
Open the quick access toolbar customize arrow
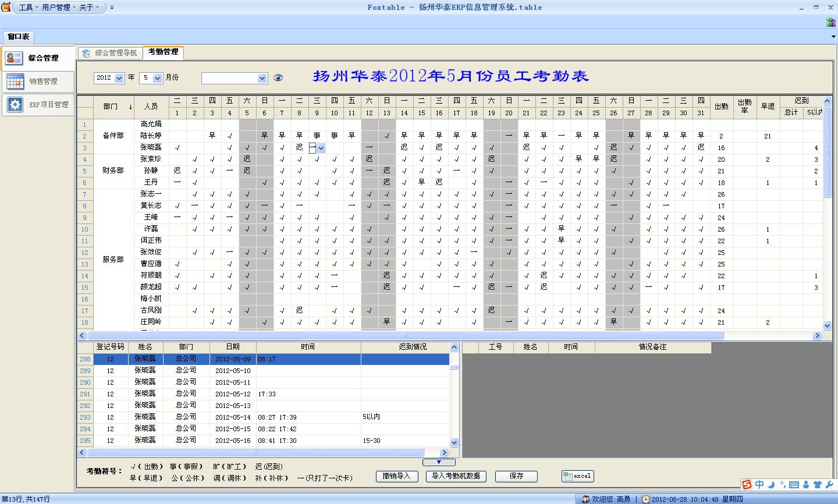(112, 8)
